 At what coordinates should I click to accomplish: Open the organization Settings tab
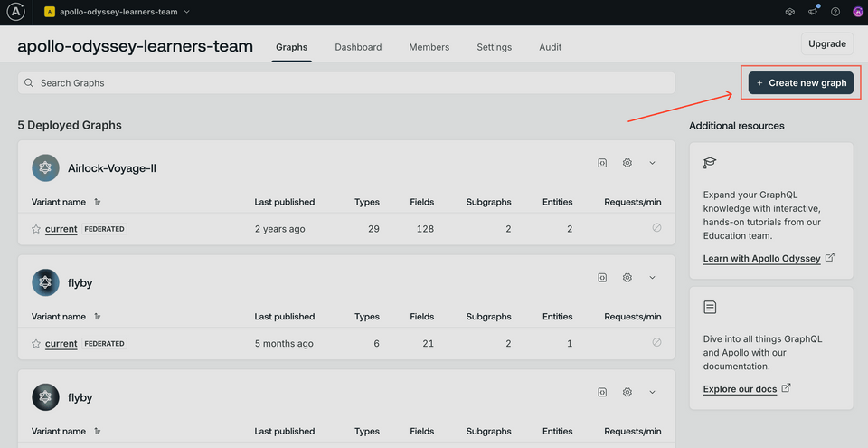pos(495,47)
